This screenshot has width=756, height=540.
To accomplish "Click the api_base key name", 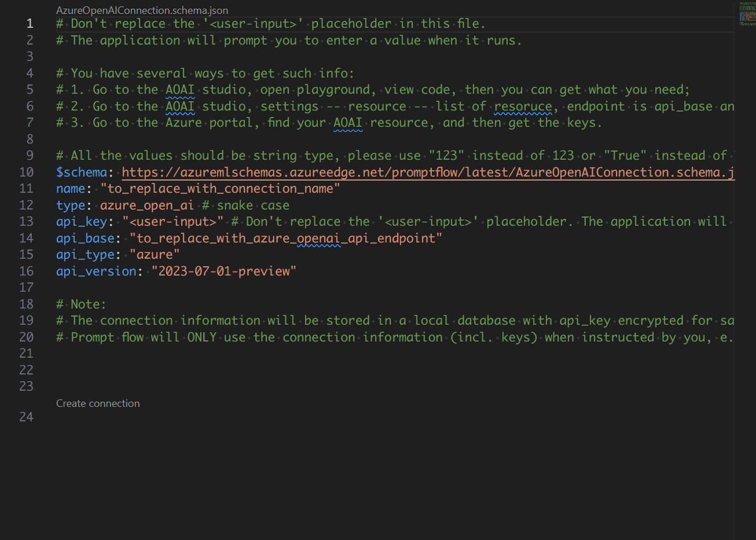I will pyautogui.click(x=85, y=238).
